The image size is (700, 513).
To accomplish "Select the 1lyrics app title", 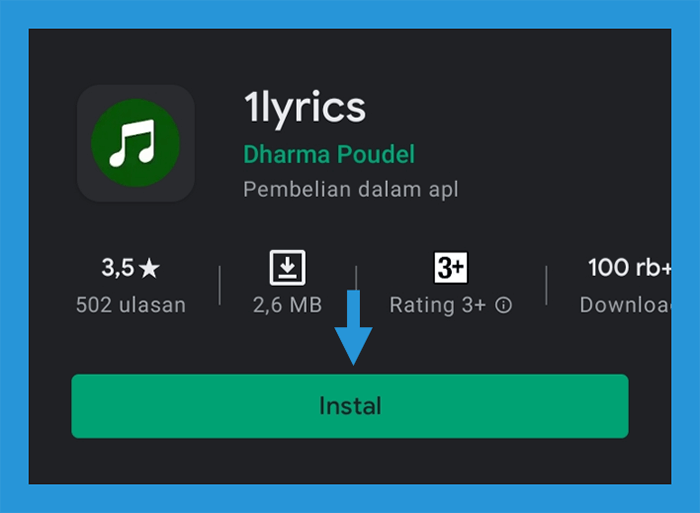I will [x=305, y=109].
